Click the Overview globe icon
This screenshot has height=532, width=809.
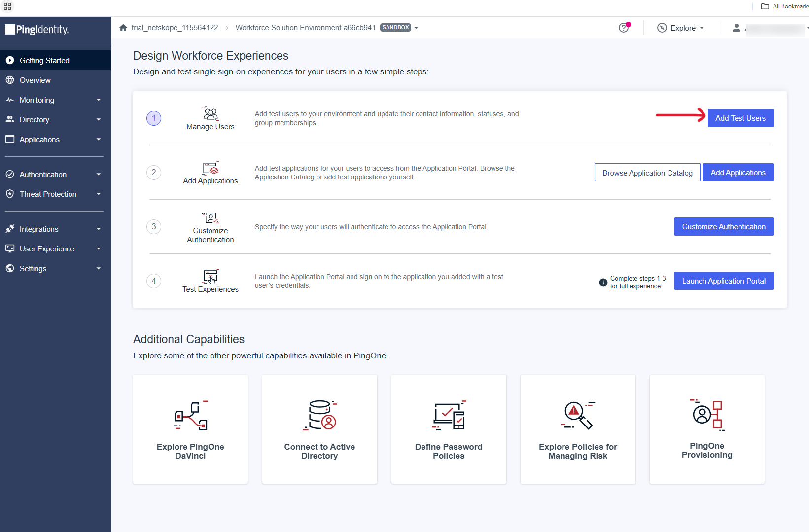pos(10,80)
